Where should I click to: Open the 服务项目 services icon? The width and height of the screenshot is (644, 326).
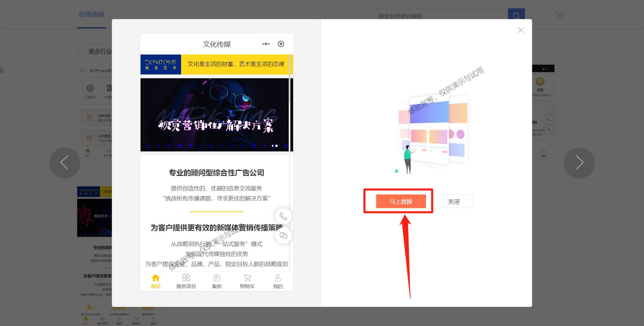[186, 281]
